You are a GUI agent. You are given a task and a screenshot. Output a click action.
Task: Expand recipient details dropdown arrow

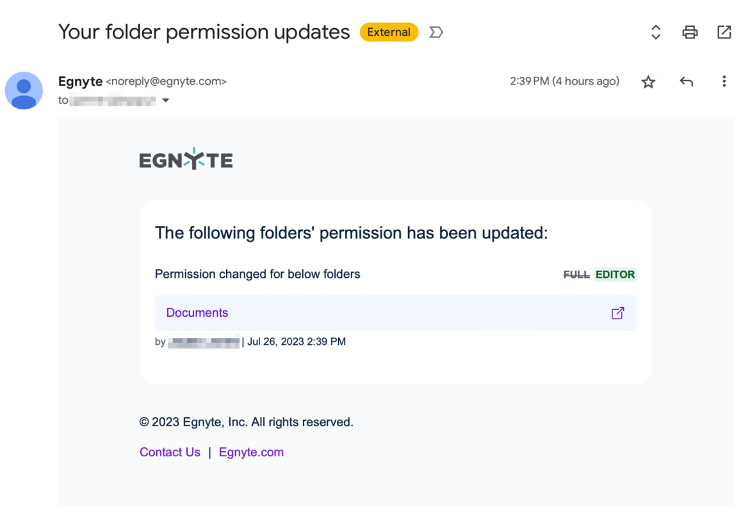(x=165, y=100)
